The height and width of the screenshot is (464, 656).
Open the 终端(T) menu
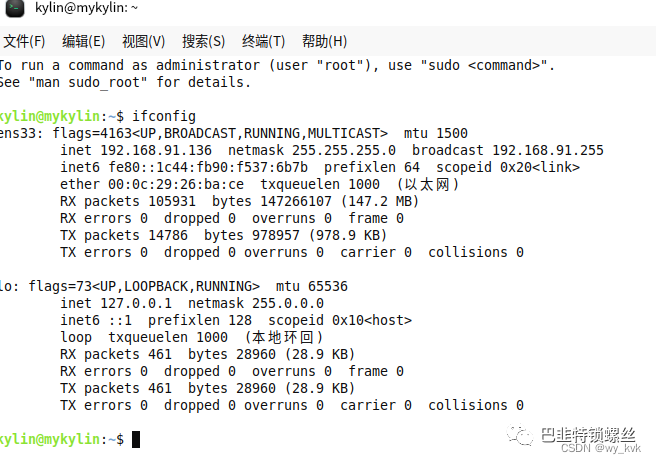point(263,41)
